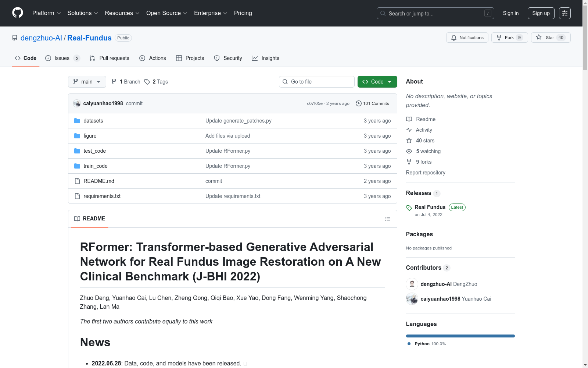The height and width of the screenshot is (368, 588).
Task: Expand the Solutions menu
Action: coord(83,13)
